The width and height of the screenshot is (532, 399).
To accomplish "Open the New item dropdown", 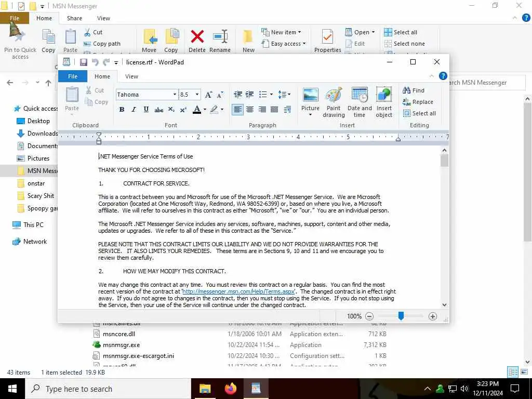I will click(x=281, y=32).
